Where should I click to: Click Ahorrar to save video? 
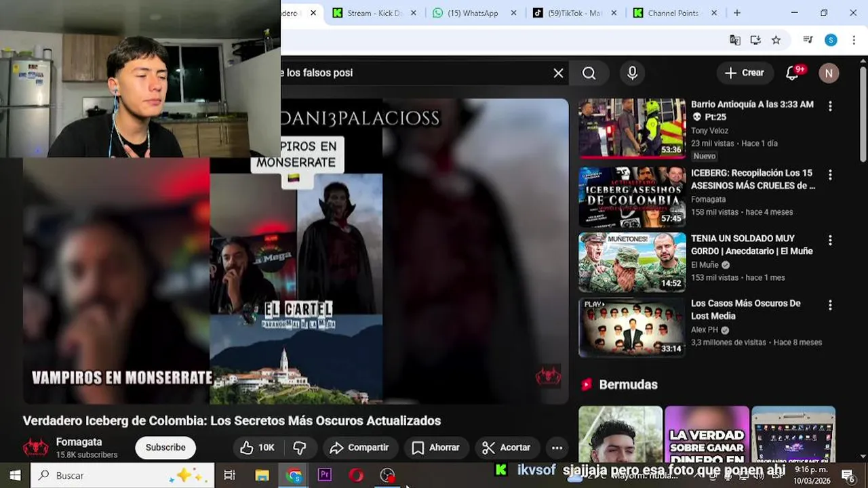coord(436,447)
